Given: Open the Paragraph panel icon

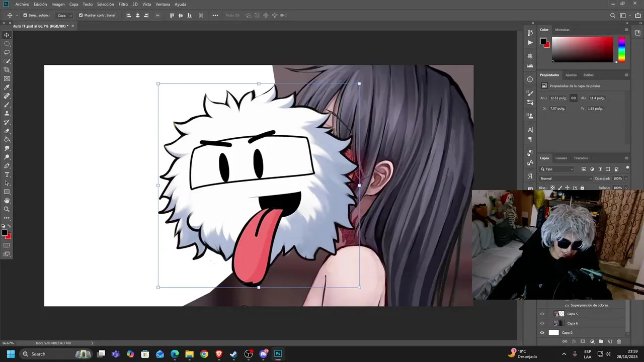Looking at the screenshot, I should click(x=530, y=139).
